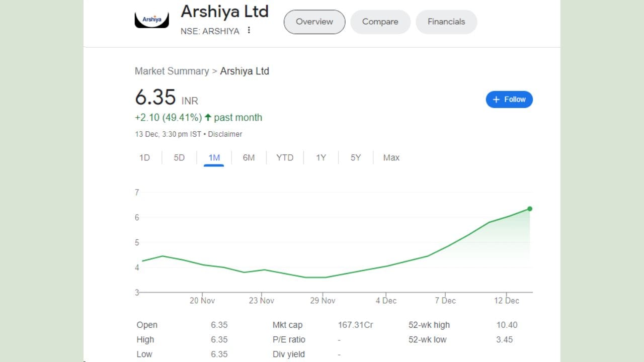Select the Max chart range

391,158
